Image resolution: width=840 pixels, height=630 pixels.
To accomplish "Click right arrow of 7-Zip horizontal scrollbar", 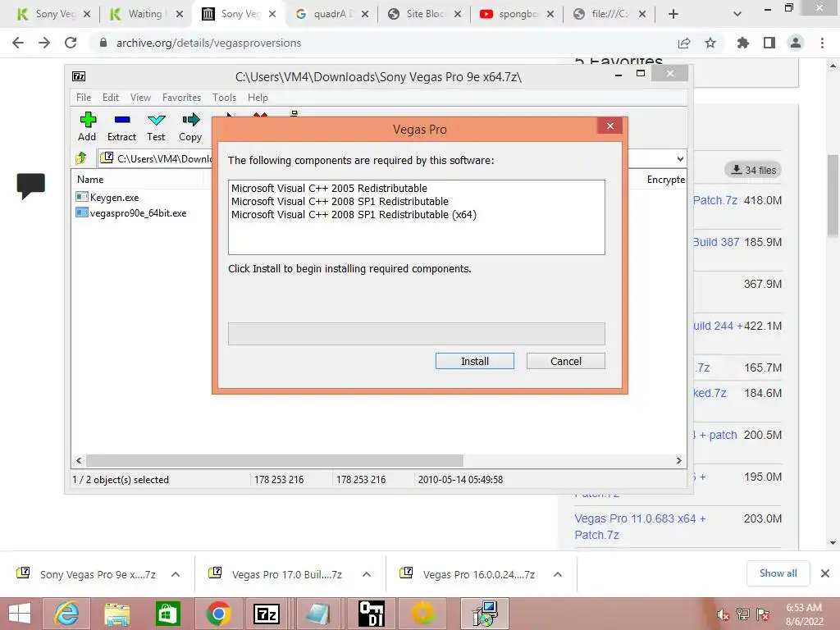I will [x=679, y=461].
